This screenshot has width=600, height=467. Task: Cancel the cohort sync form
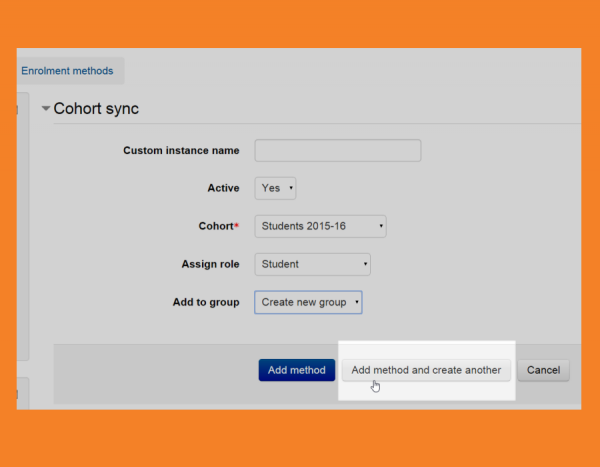[x=543, y=370]
